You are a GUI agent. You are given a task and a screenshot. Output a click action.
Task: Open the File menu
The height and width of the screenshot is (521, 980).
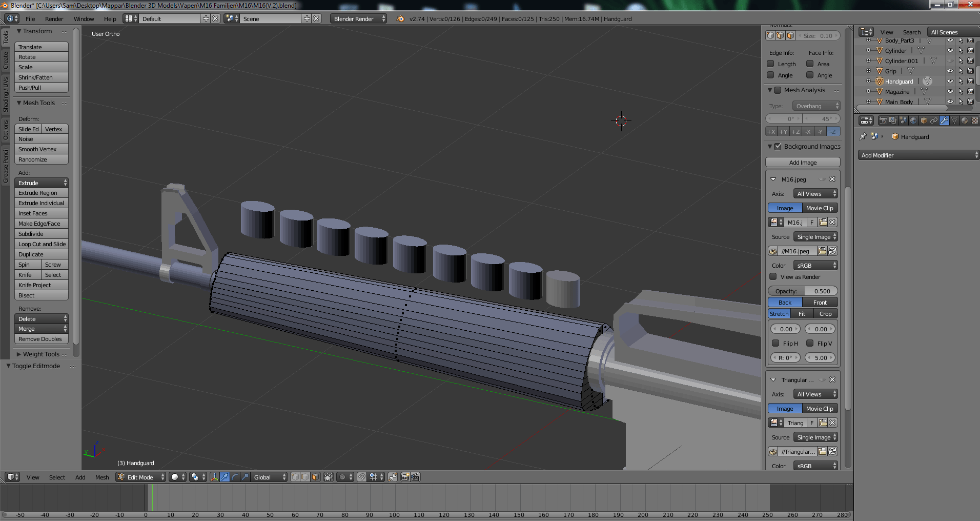click(x=30, y=18)
